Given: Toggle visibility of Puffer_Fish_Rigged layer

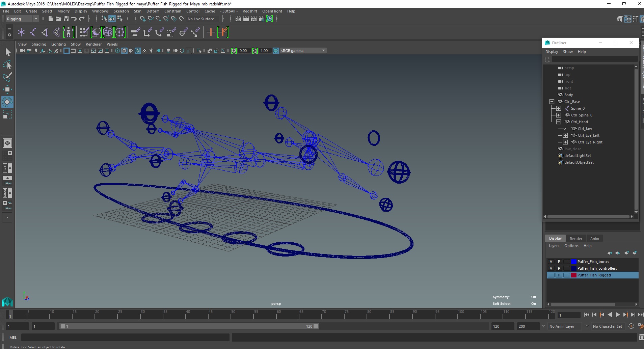Looking at the screenshot, I should (x=551, y=275).
